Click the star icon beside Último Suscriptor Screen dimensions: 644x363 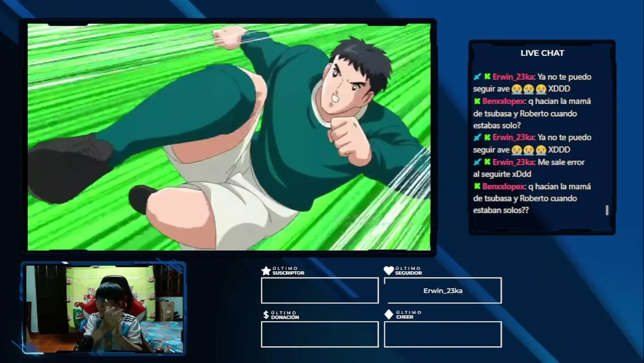coord(266,271)
